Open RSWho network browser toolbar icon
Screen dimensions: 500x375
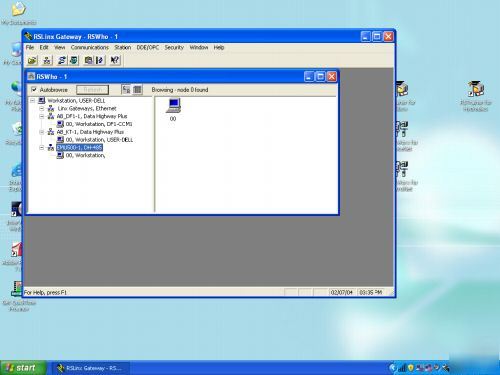(47, 60)
